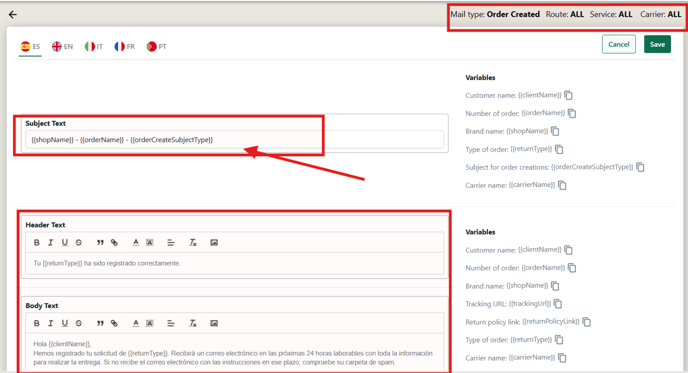Copy the Brand name variable in body variables
Viewport: 688px width, 373px height.
coord(555,286)
